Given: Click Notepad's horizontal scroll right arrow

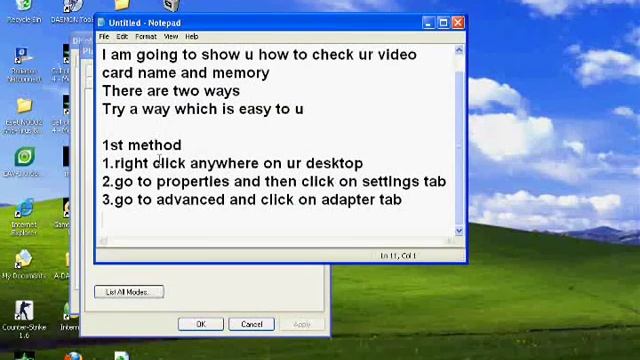Looking at the screenshot, I should pos(449,241).
